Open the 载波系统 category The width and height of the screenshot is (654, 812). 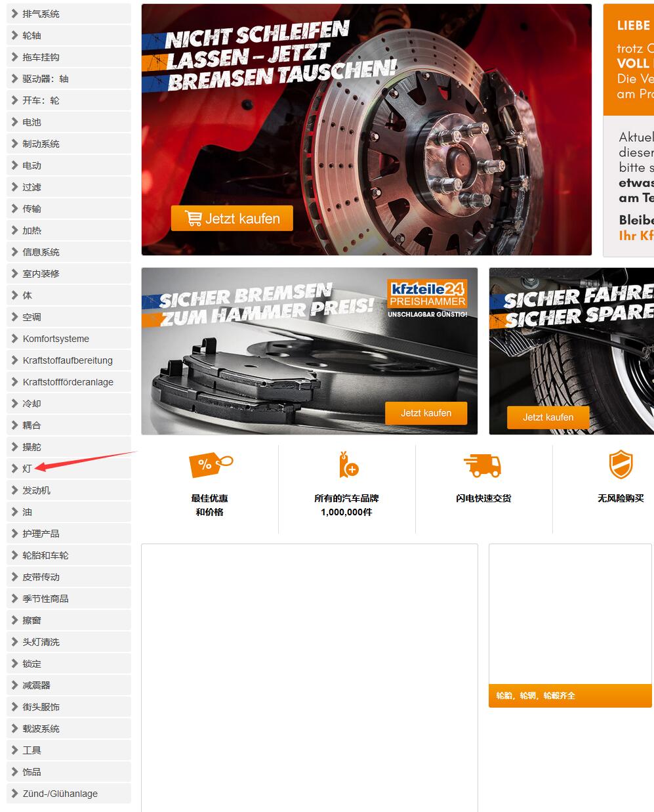pyautogui.click(x=68, y=729)
